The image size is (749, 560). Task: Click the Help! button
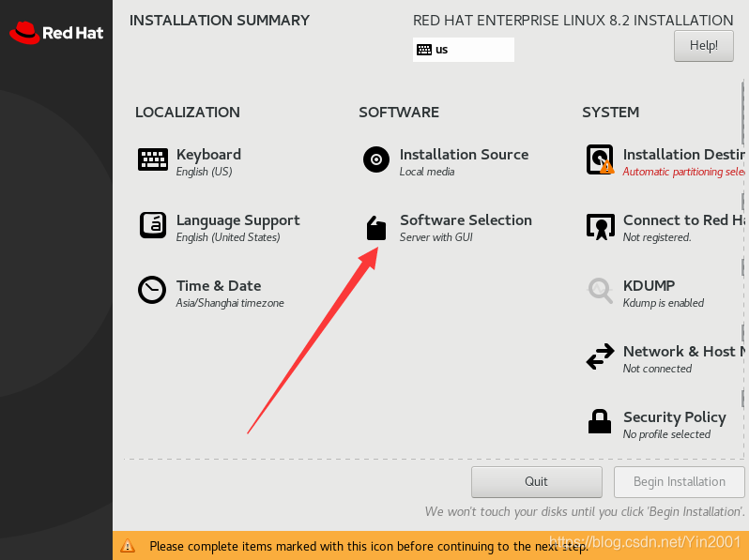tap(704, 46)
